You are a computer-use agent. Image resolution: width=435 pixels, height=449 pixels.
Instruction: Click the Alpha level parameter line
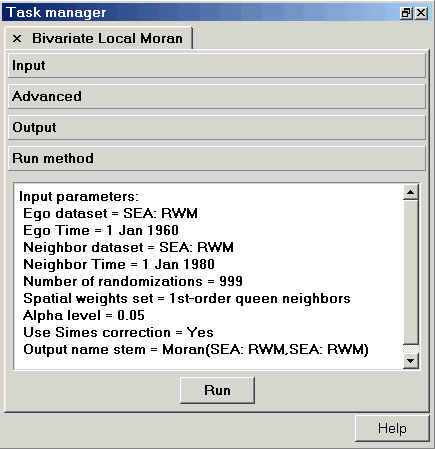[x=84, y=315]
